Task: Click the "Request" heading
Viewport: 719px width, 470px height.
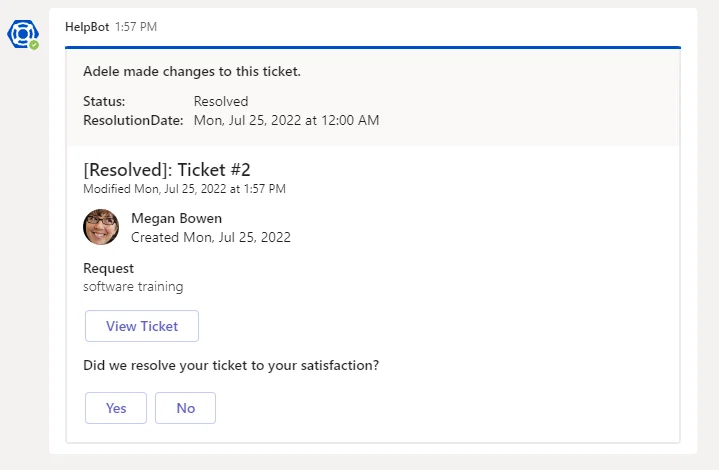Action: (108, 268)
